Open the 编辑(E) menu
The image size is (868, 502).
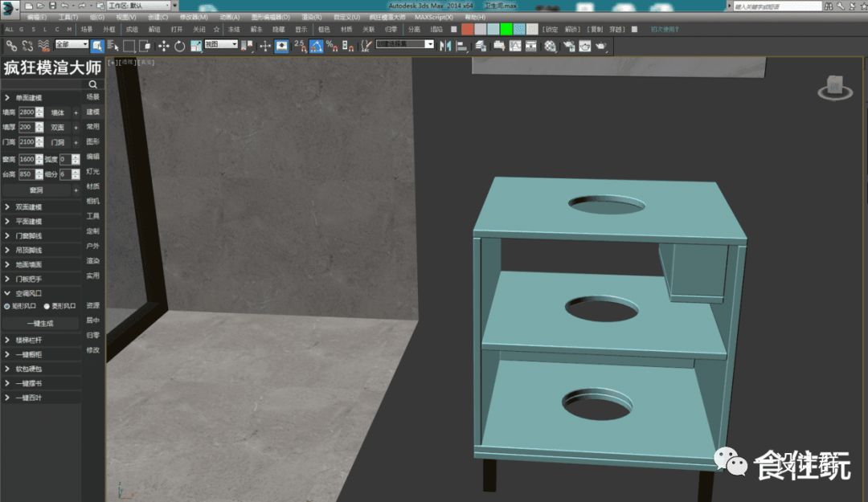pos(37,17)
